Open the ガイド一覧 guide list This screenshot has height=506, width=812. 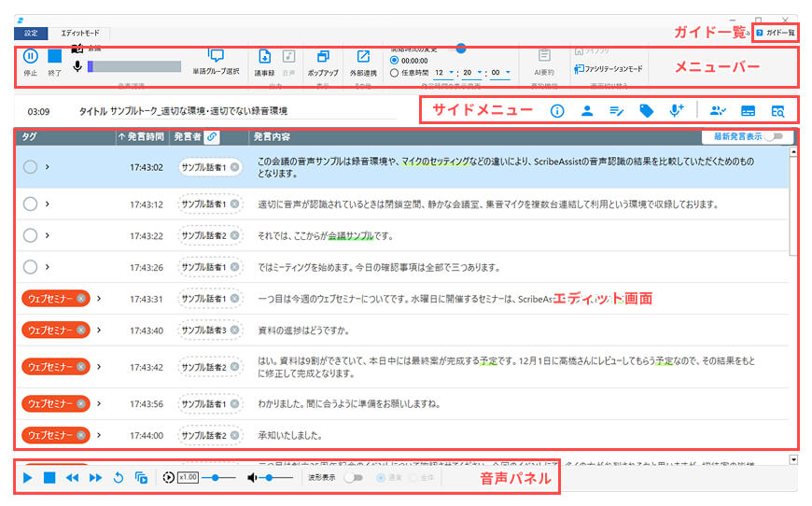(x=776, y=33)
